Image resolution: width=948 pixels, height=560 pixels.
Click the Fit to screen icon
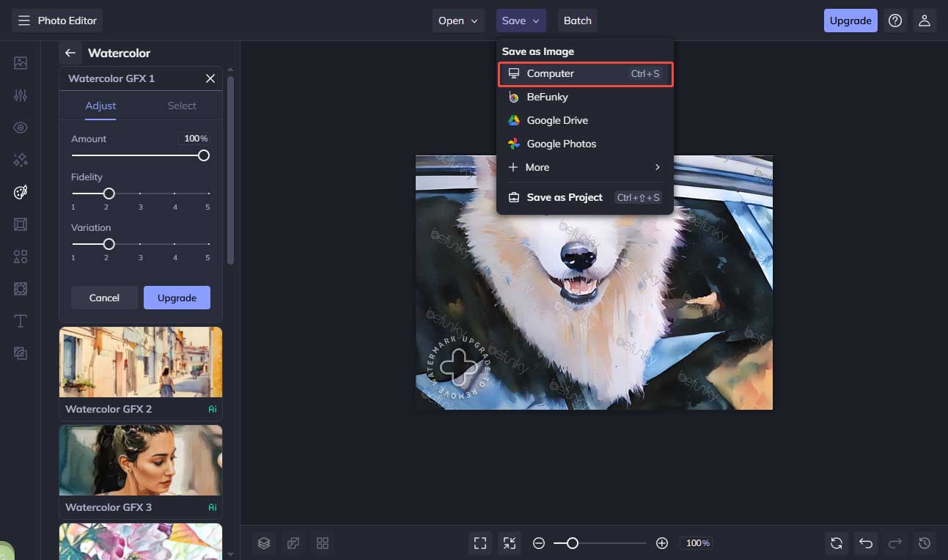[x=480, y=543]
